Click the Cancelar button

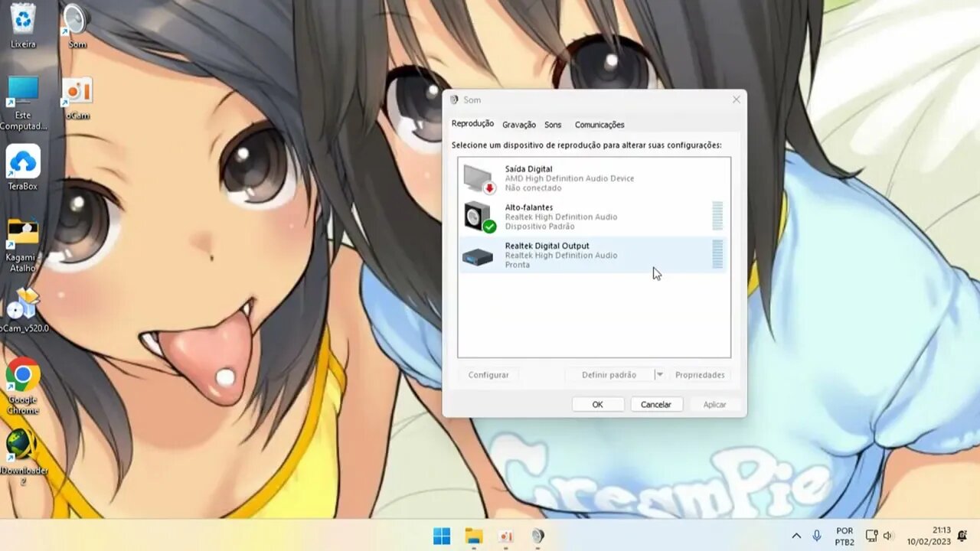pyautogui.click(x=656, y=404)
